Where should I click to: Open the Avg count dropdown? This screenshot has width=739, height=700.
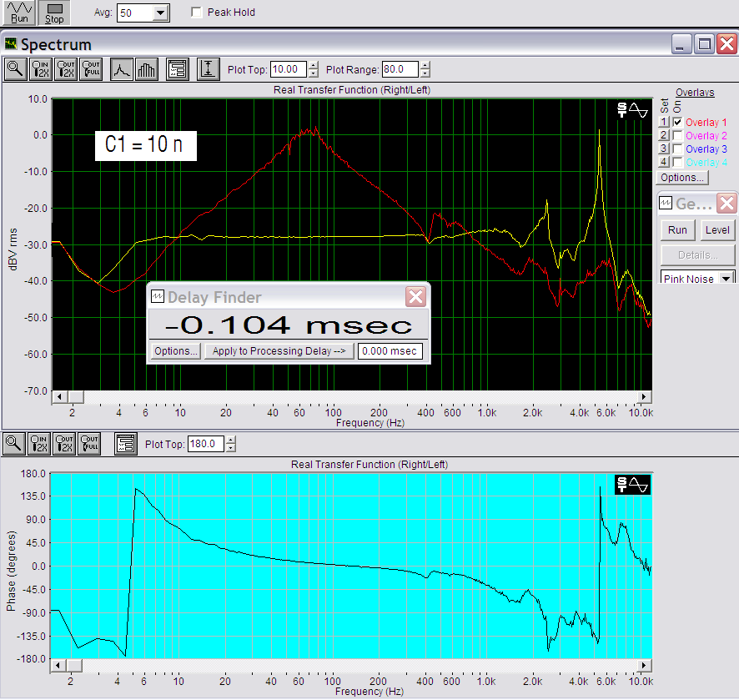(x=161, y=13)
